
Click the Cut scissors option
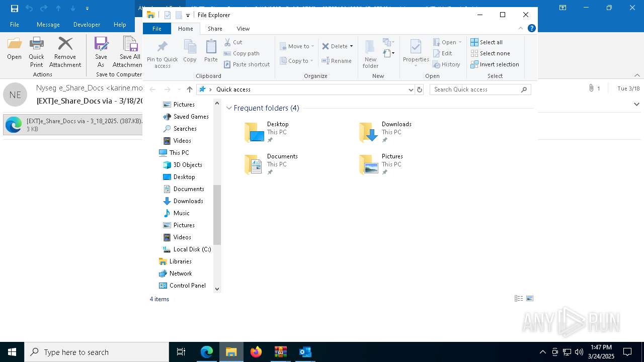[x=233, y=42]
